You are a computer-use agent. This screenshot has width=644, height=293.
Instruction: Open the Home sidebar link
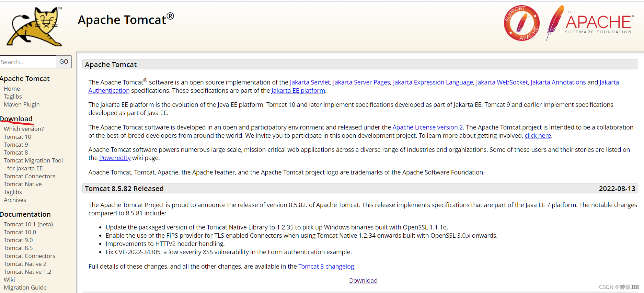point(12,89)
